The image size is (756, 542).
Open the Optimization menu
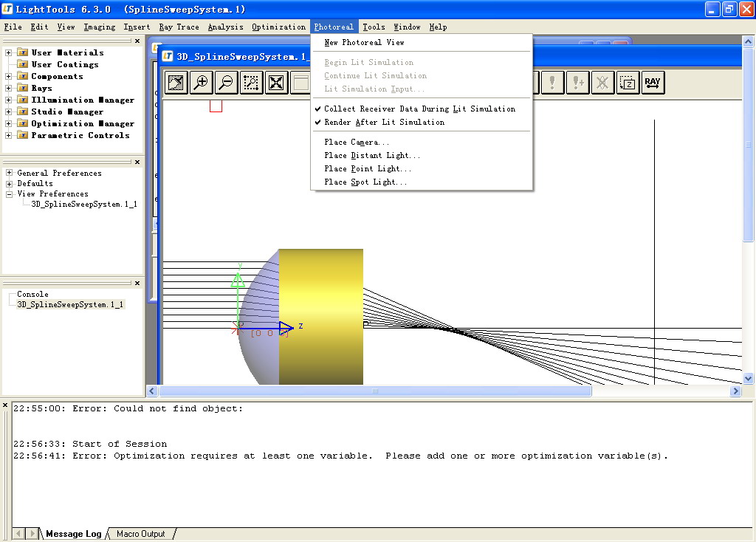coord(278,27)
